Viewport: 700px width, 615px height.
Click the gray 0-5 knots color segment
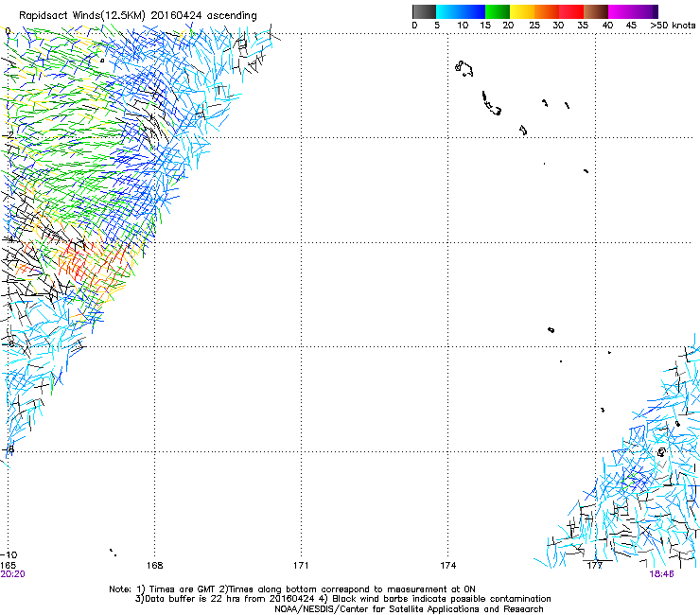(x=424, y=11)
